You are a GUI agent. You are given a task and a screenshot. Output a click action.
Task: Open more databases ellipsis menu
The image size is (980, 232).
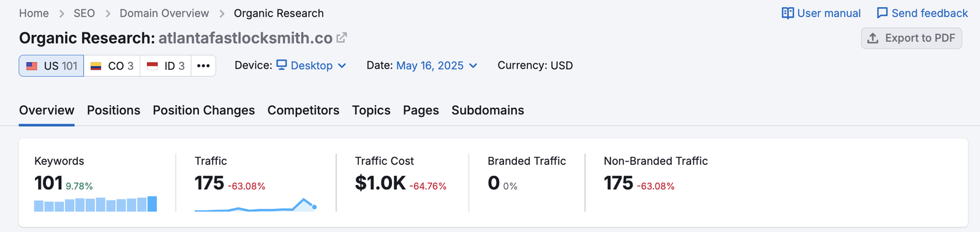(x=203, y=65)
